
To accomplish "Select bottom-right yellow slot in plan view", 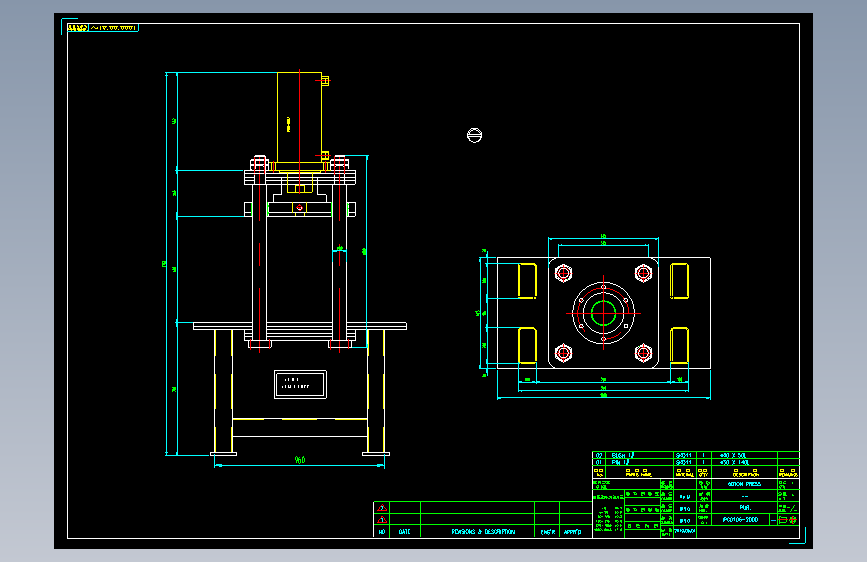I will [679, 345].
